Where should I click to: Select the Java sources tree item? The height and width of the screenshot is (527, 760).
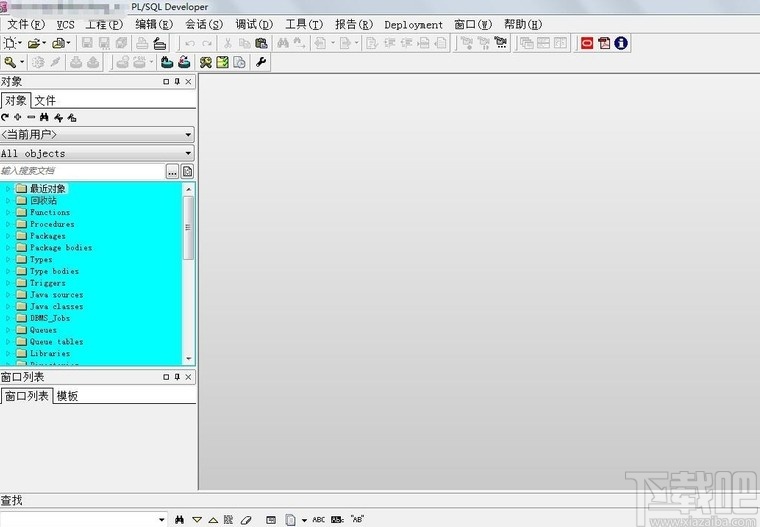[x=56, y=295]
